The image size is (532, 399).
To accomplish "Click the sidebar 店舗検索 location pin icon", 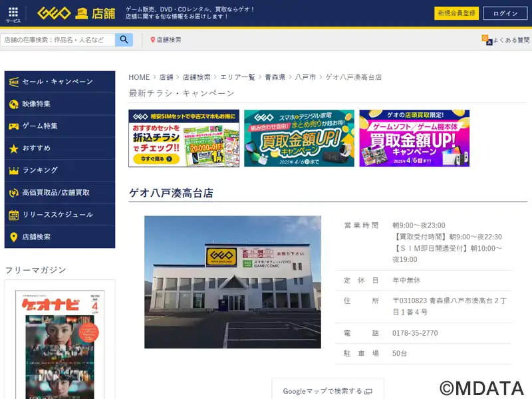I will point(13,237).
